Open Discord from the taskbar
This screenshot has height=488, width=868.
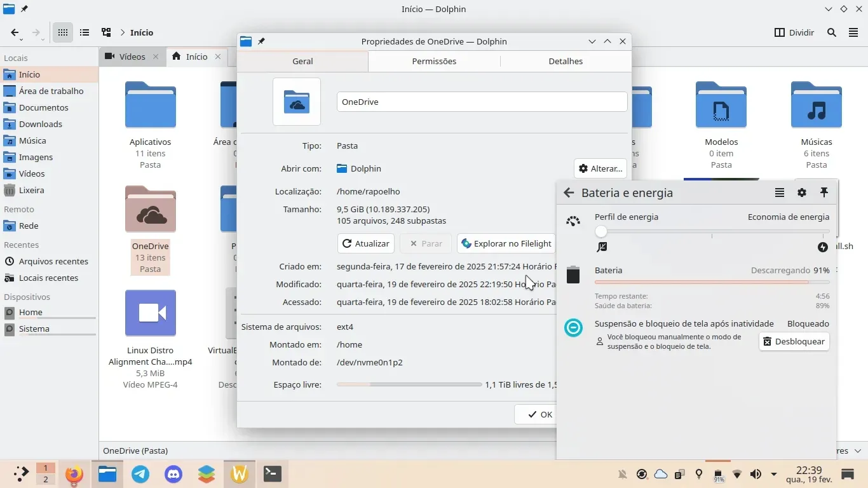[x=173, y=474]
